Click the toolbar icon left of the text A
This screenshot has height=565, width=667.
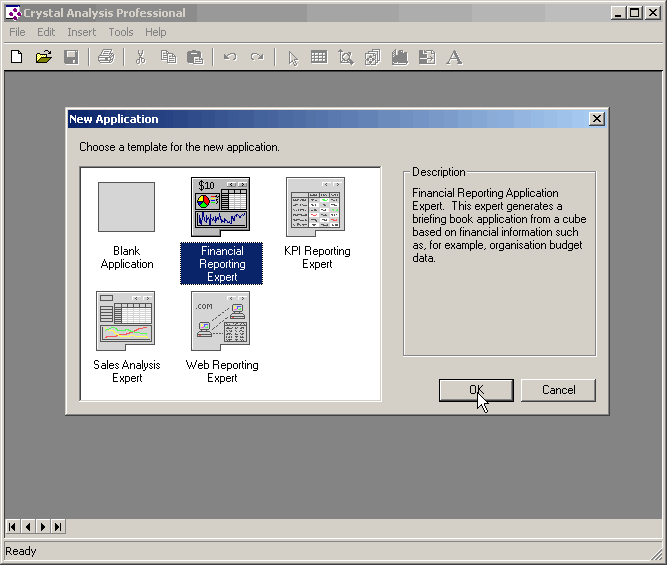(427, 57)
